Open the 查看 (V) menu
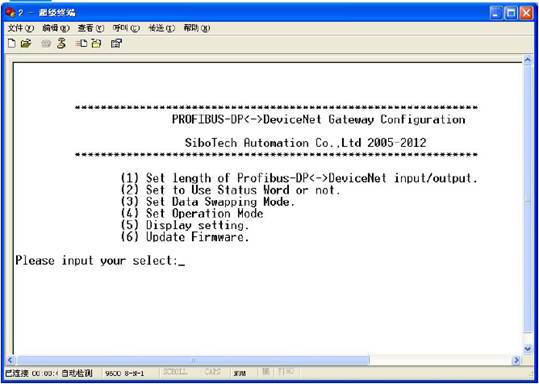The image size is (539, 384). click(91, 28)
